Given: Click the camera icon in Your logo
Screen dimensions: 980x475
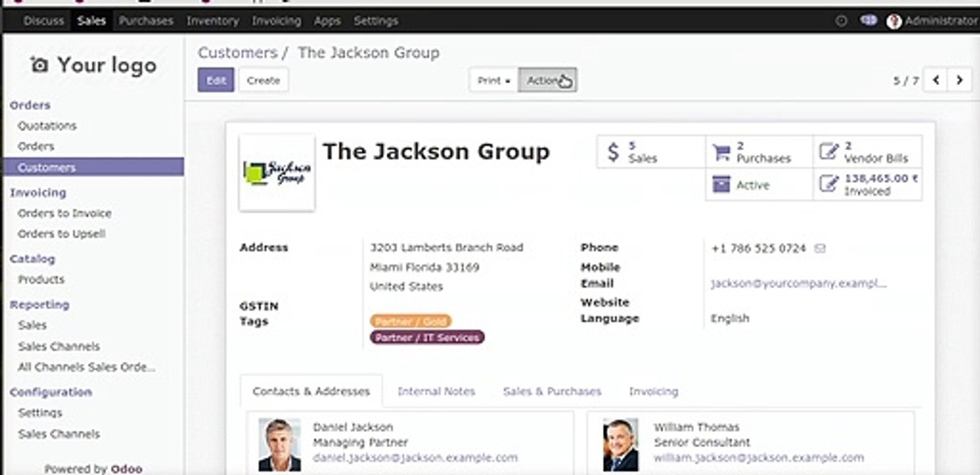Looking at the screenshot, I should [40, 65].
